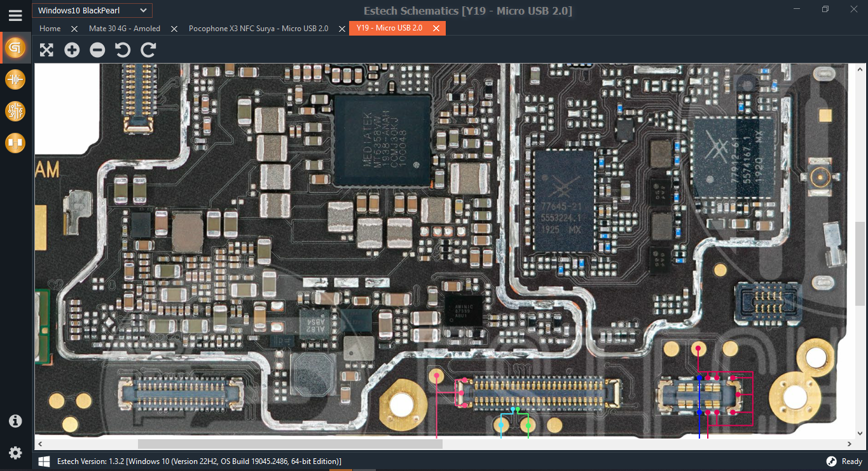Zoom out with the minus icon
868x471 pixels.
pos(97,50)
